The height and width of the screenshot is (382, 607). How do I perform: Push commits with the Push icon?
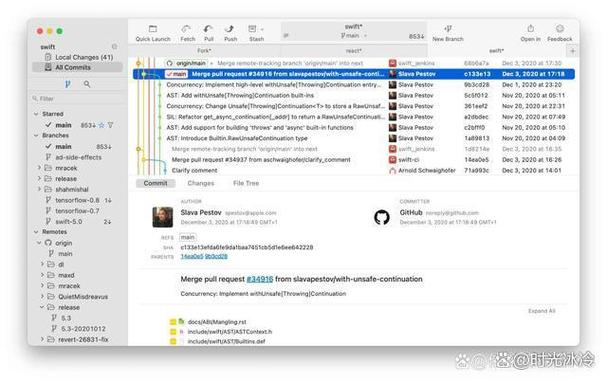click(230, 29)
